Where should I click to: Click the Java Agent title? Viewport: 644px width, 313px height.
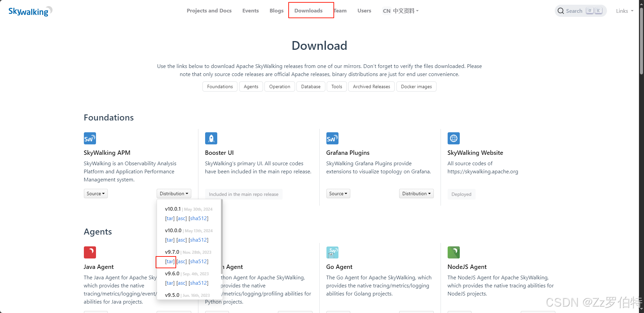99,267
